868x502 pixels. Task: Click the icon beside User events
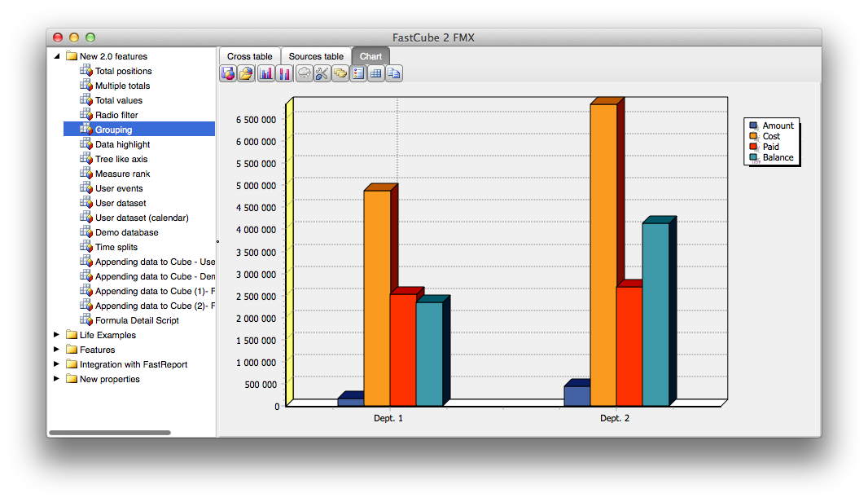point(85,187)
